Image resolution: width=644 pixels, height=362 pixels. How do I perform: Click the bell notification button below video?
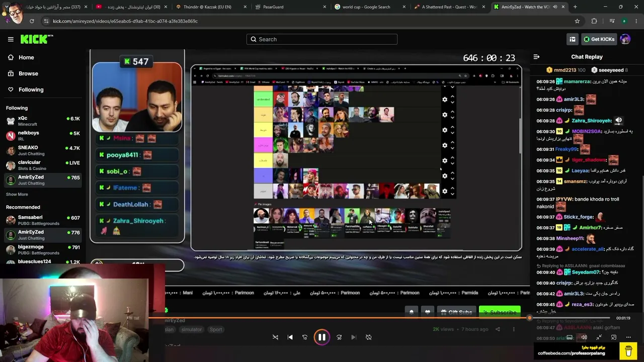pos(412,312)
